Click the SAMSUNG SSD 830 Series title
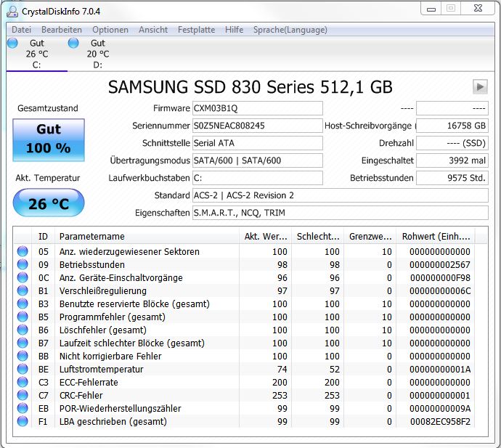This screenshot has width=501, height=448. pyautogui.click(x=250, y=86)
